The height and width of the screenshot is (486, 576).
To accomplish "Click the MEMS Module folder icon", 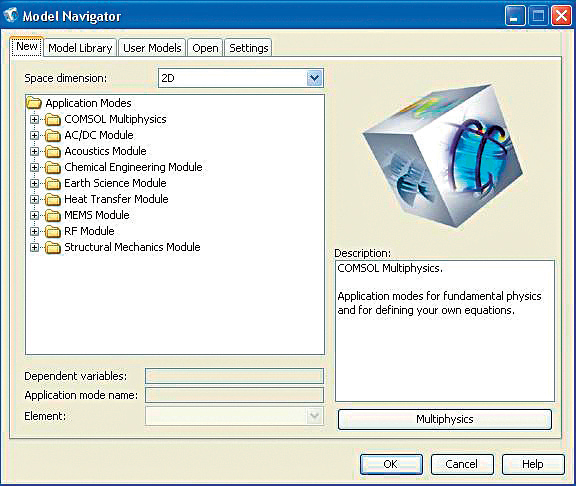I will tap(53, 216).
